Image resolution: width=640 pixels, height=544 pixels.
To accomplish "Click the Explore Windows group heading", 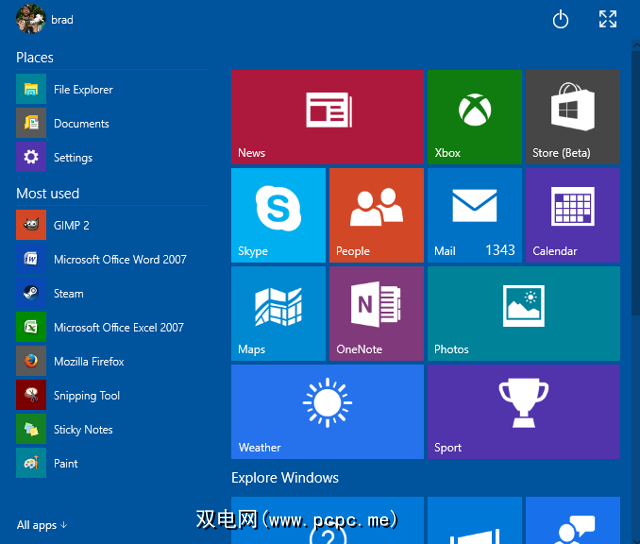I will 285,478.
